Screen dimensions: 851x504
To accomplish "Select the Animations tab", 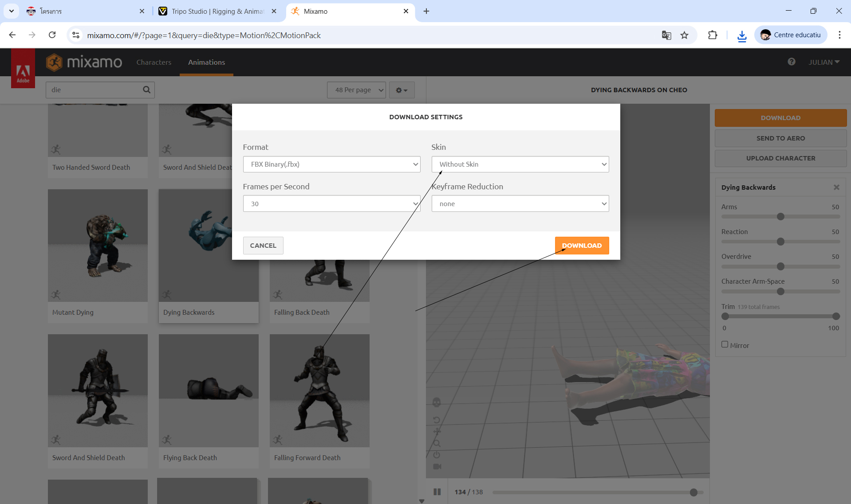I will 206,63.
